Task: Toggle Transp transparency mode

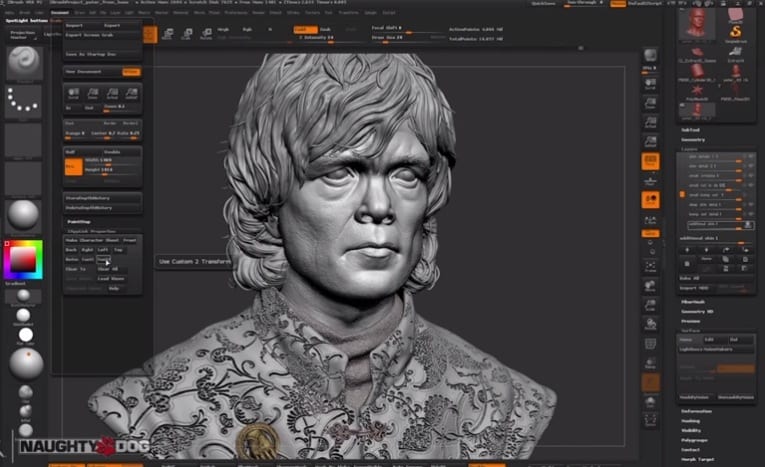Action: [650, 364]
